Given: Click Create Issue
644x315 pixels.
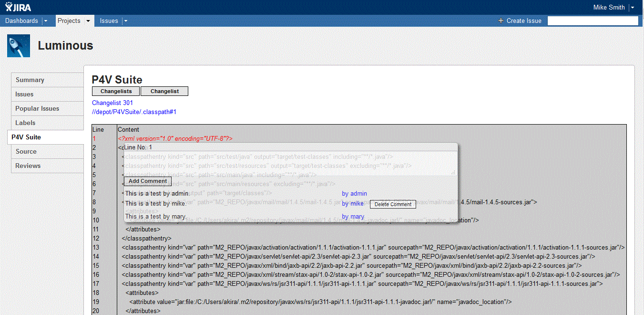Looking at the screenshot, I should click(524, 21).
